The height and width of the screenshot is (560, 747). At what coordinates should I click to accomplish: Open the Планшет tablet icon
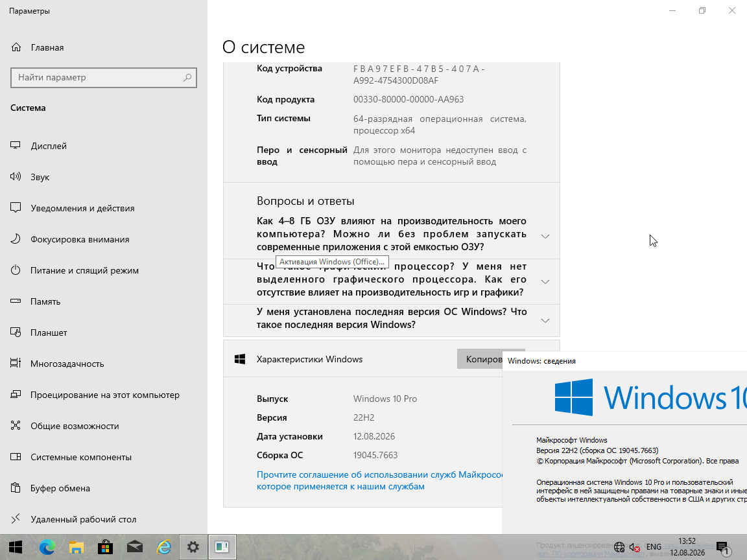coord(16,332)
